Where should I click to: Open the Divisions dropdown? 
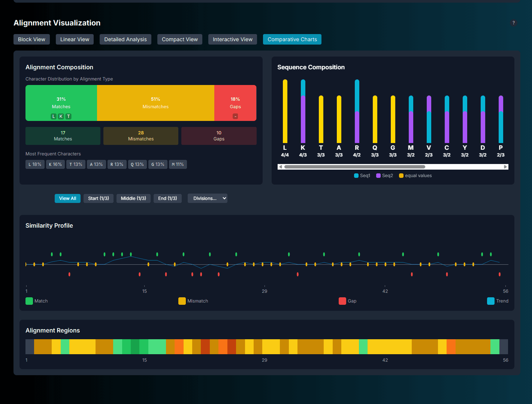[x=207, y=198]
